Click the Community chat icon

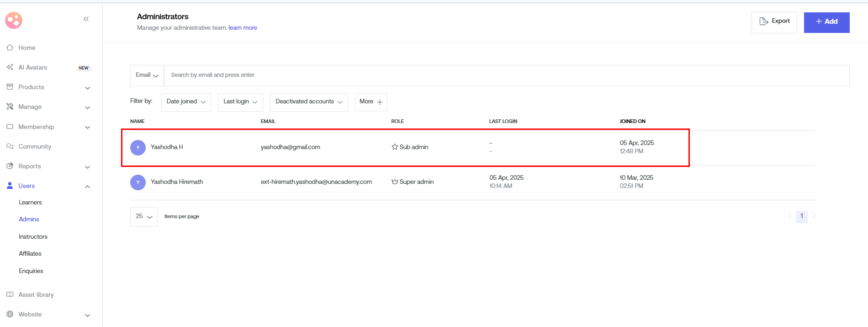(x=10, y=146)
